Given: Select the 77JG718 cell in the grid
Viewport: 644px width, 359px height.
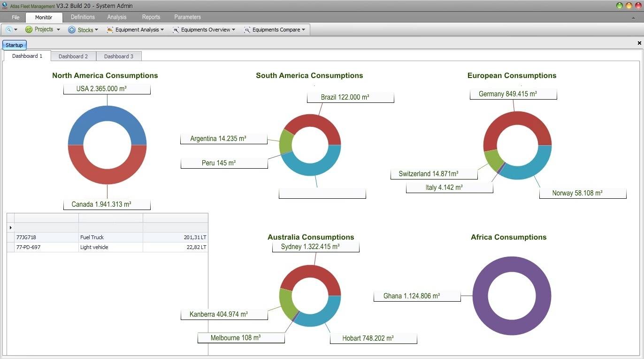Looking at the screenshot, I should click(46, 237).
